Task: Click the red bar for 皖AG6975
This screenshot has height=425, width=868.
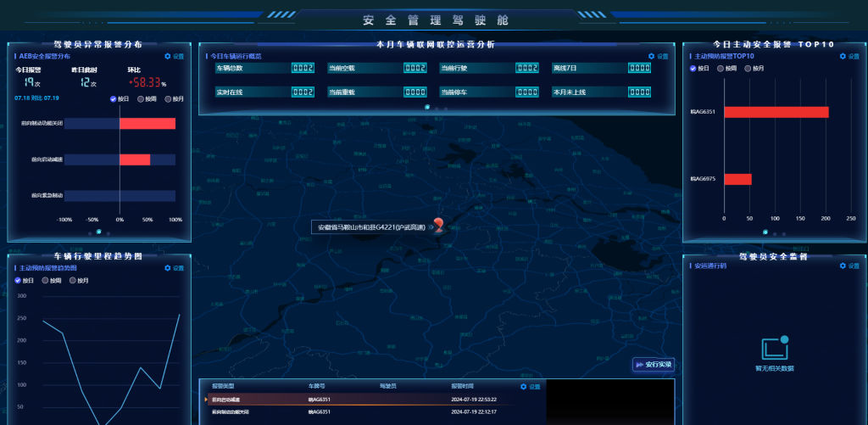Action: [738, 179]
